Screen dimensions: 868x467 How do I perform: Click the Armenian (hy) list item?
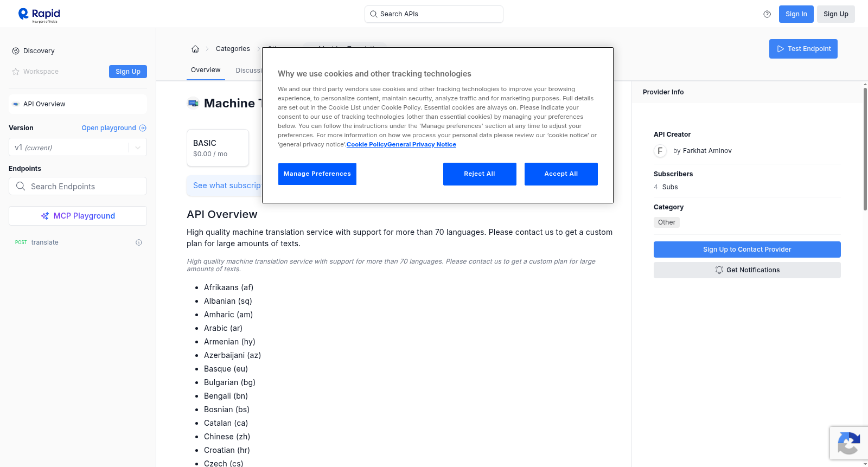point(229,342)
